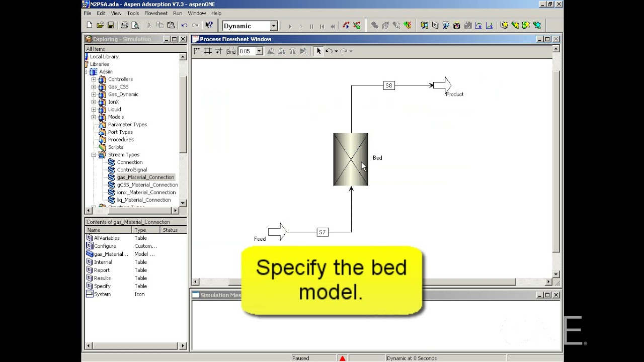Expand the Gas_Dynamic folder
This screenshot has height=362, width=644.
point(94,95)
